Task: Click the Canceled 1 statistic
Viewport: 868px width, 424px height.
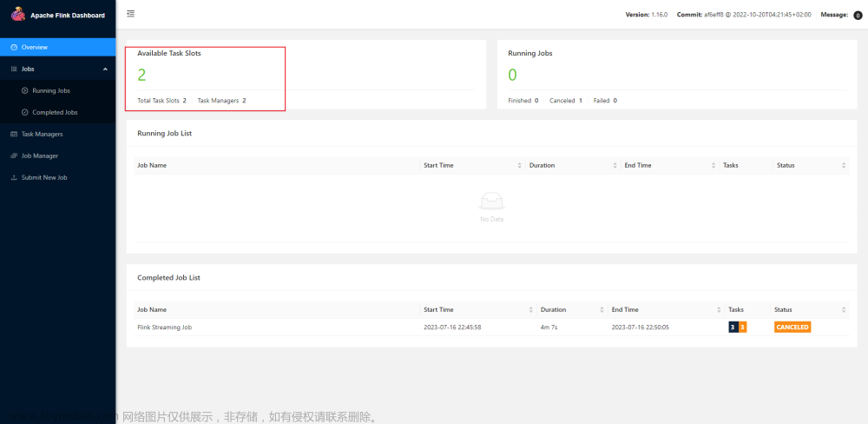Action: pyautogui.click(x=566, y=101)
